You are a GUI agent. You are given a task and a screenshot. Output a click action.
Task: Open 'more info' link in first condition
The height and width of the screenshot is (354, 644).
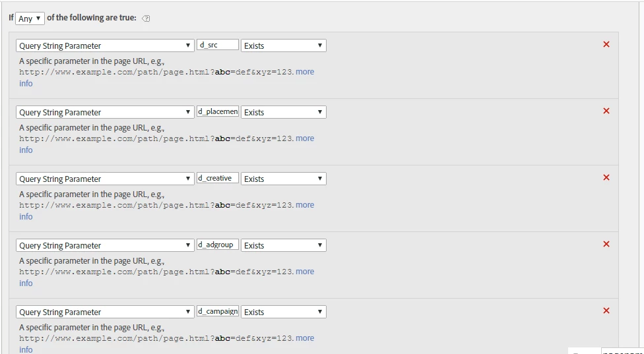click(x=305, y=72)
